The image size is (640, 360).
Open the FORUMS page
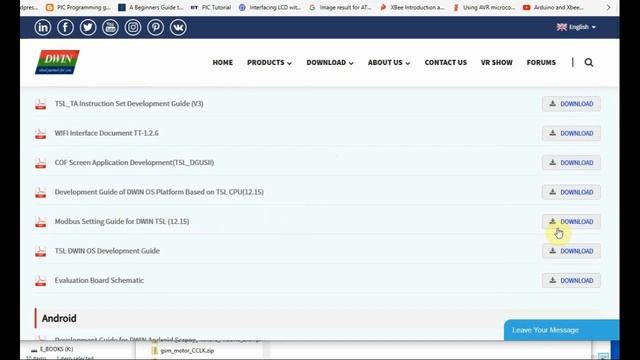[541, 62]
